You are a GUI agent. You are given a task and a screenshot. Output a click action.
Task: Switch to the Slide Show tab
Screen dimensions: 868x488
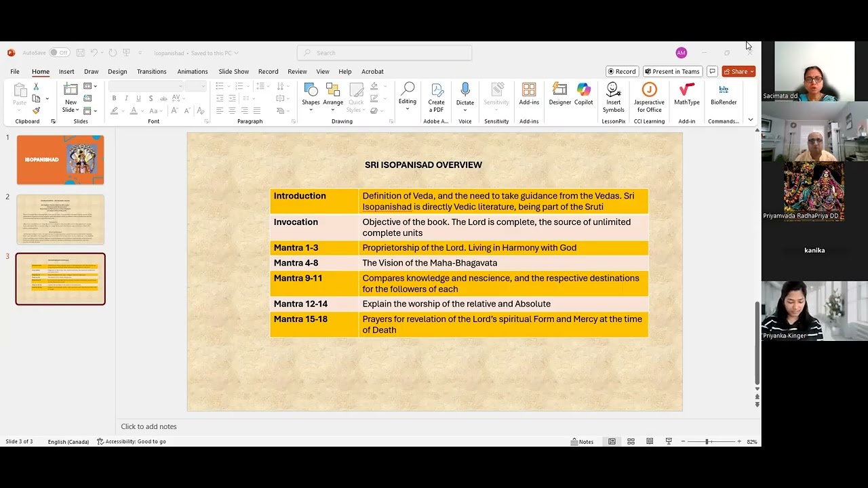point(233,71)
